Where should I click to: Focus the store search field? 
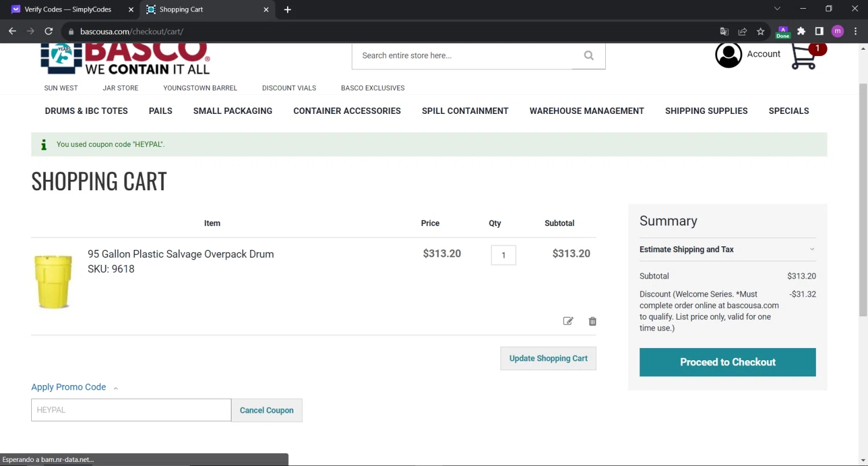462,56
